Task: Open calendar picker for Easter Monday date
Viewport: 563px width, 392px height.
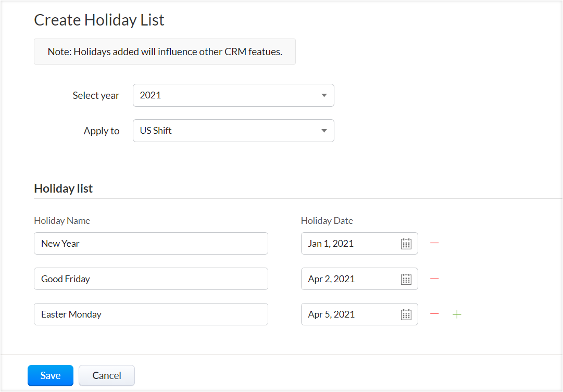Action: pos(406,314)
